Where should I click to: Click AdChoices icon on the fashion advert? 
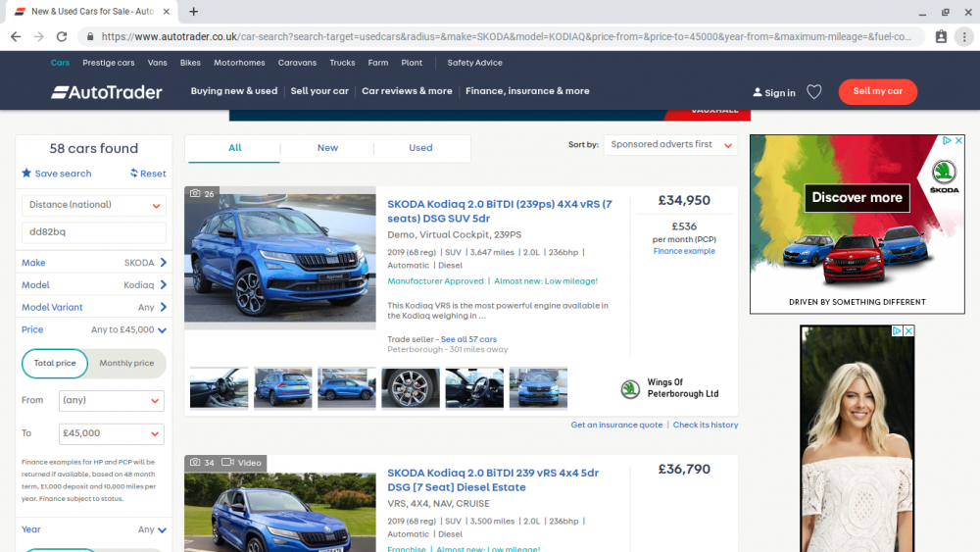(897, 330)
